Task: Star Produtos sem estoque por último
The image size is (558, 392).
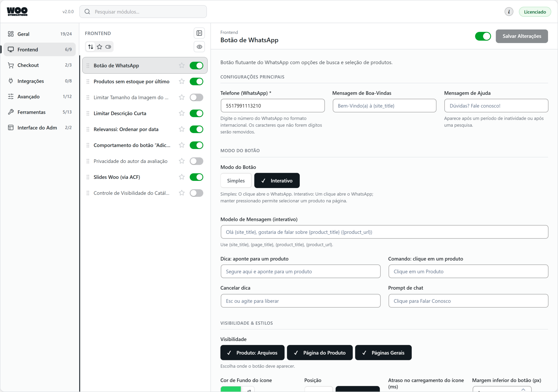Action: pos(182,81)
